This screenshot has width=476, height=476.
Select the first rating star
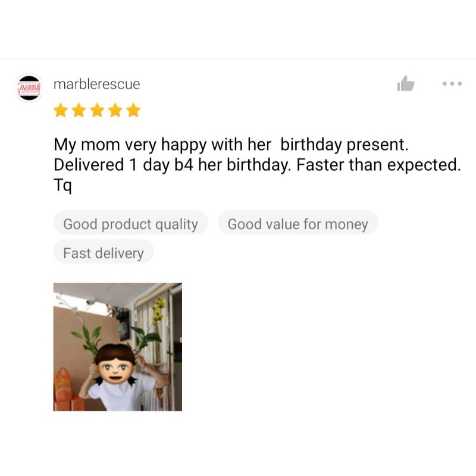(61, 110)
